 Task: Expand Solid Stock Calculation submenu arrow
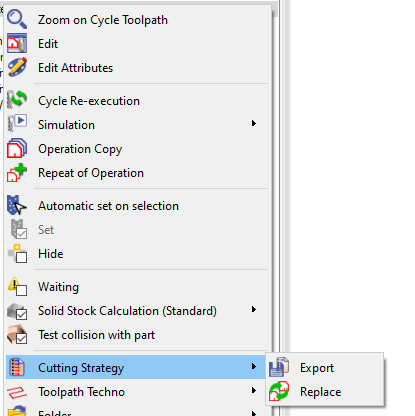(254, 309)
